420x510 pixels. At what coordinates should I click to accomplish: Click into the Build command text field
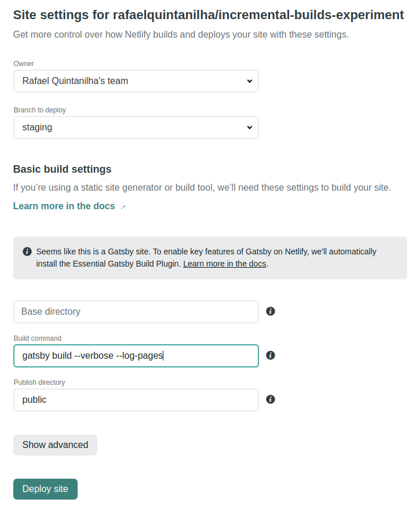point(136,356)
